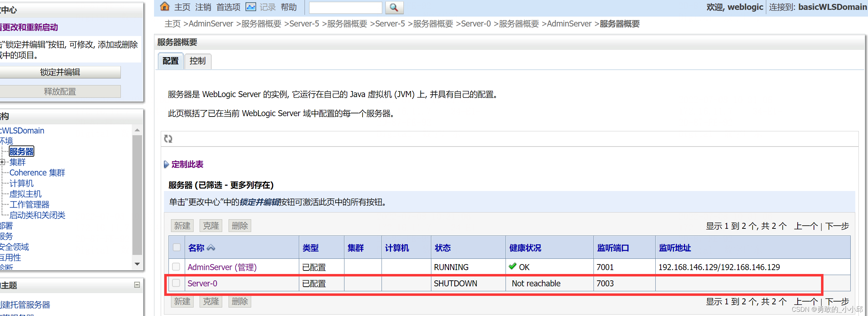This screenshot has height=316, width=868.
Task: Click the Server-0 breadcrumb link
Action: tap(476, 24)
